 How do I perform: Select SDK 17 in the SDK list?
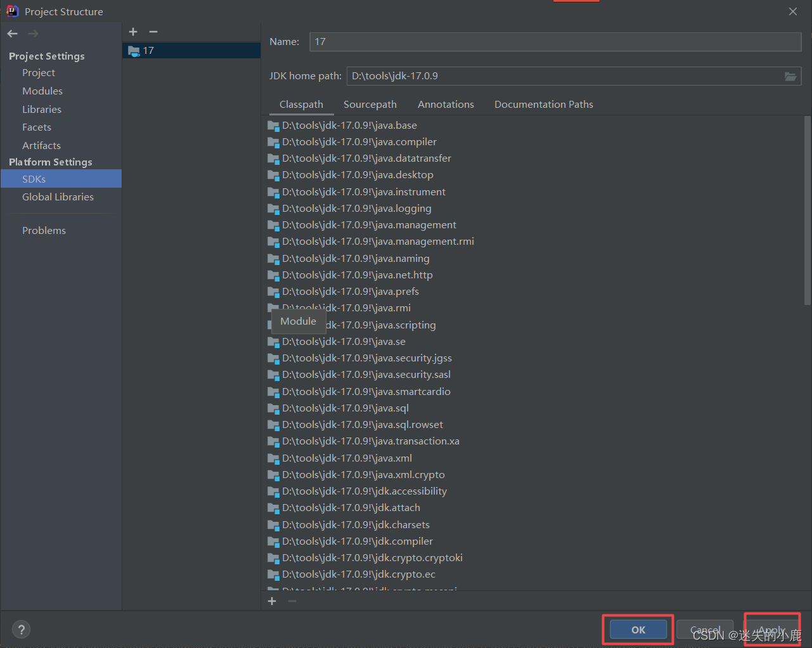[191, 51]
